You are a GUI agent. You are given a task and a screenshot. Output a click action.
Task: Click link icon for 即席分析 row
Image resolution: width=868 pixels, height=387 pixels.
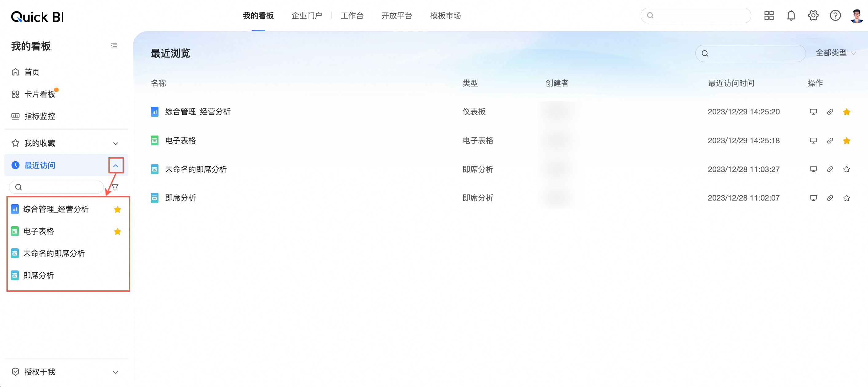830,198
